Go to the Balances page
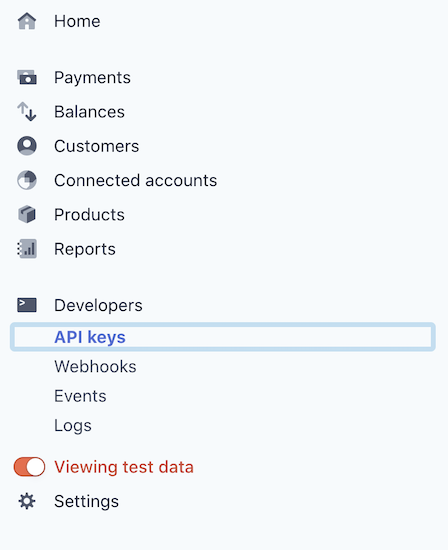Screen dimensions: 448x550 coord(89,112)
